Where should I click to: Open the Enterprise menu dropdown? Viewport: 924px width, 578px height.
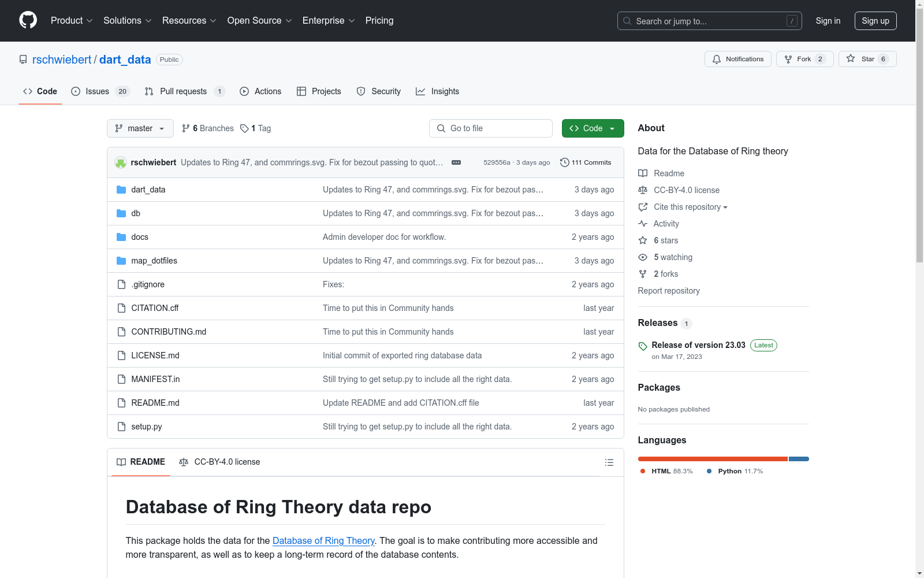[329, 21]
